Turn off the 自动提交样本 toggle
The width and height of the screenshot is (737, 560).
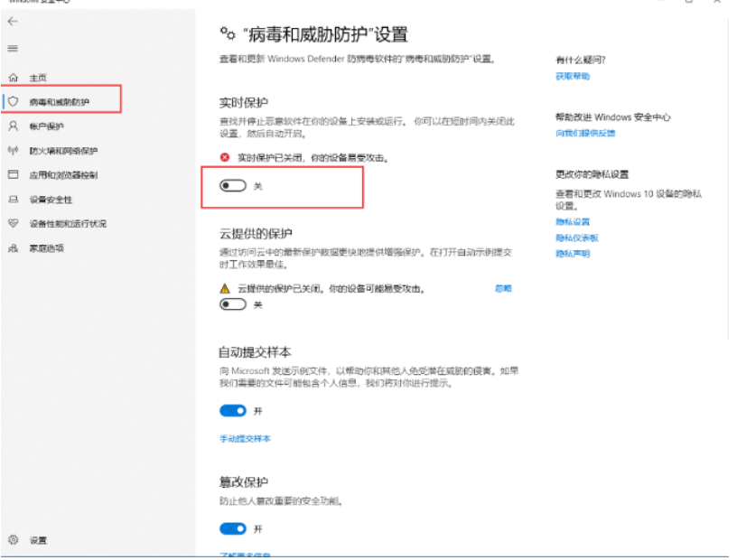233,411
